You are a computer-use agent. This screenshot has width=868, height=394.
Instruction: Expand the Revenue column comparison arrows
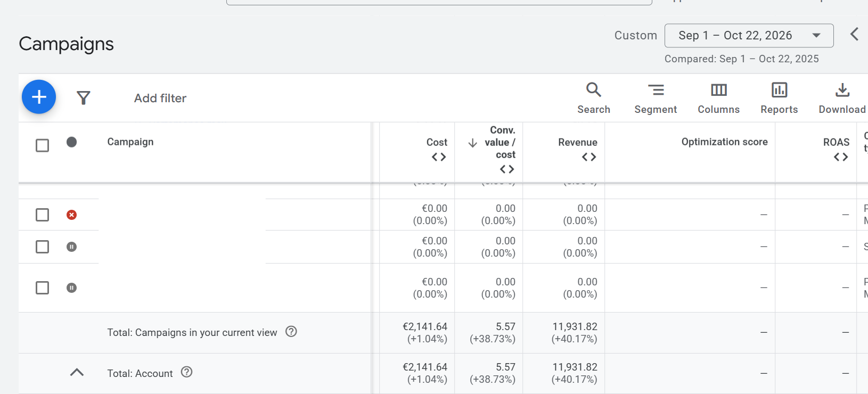589,157
